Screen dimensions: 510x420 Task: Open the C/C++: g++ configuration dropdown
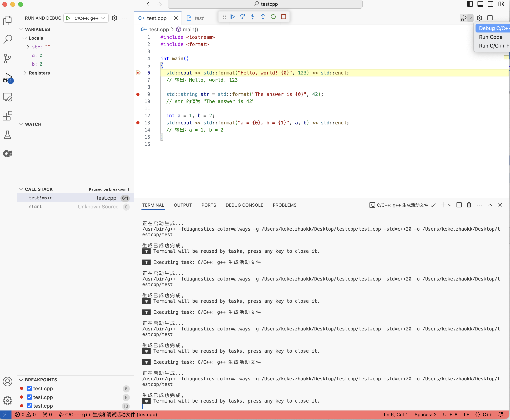[90, 18]
